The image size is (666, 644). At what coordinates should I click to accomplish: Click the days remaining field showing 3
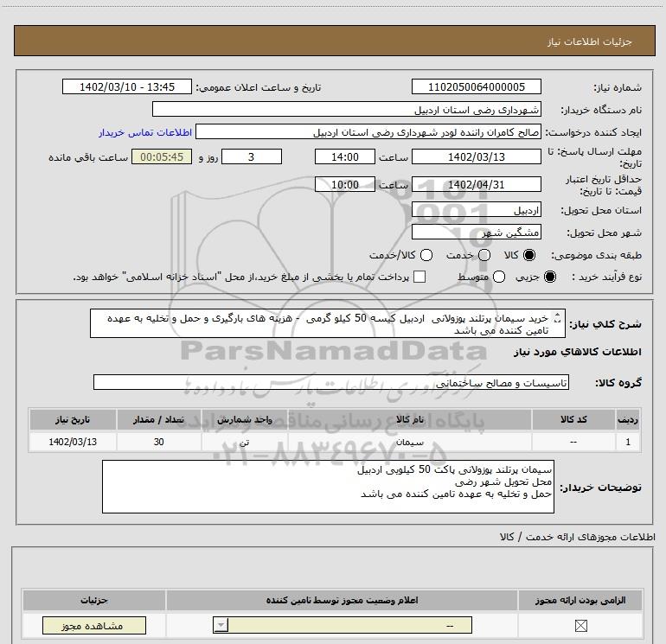252,156
